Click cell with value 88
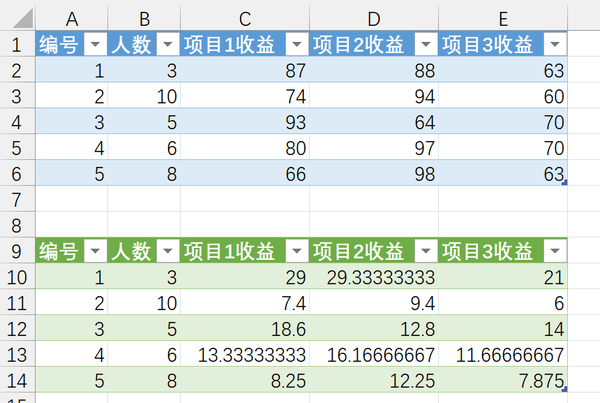The height and width of the screenshot is (403, 600). 374,70
